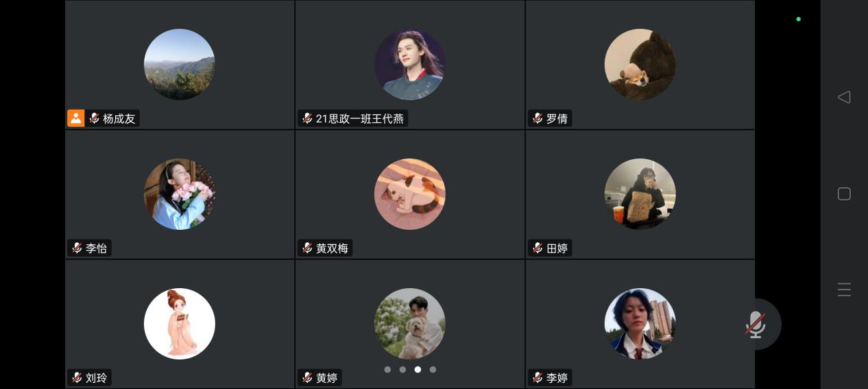868x389 pixels.
Task: Open Android recent apps menu button
Action: [x=844, y=290]
